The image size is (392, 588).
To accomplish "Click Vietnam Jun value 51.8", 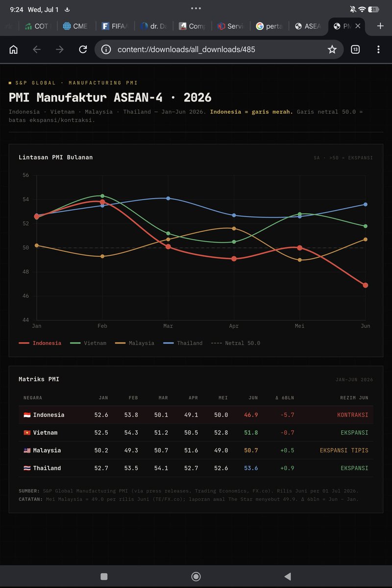I will [x=251, y=433].
